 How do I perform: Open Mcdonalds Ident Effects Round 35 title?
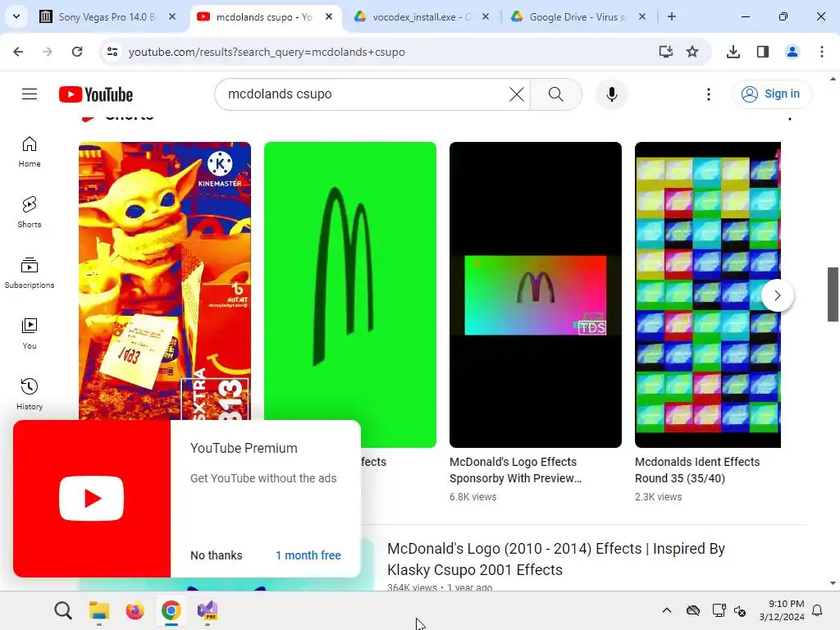point(697,470)
